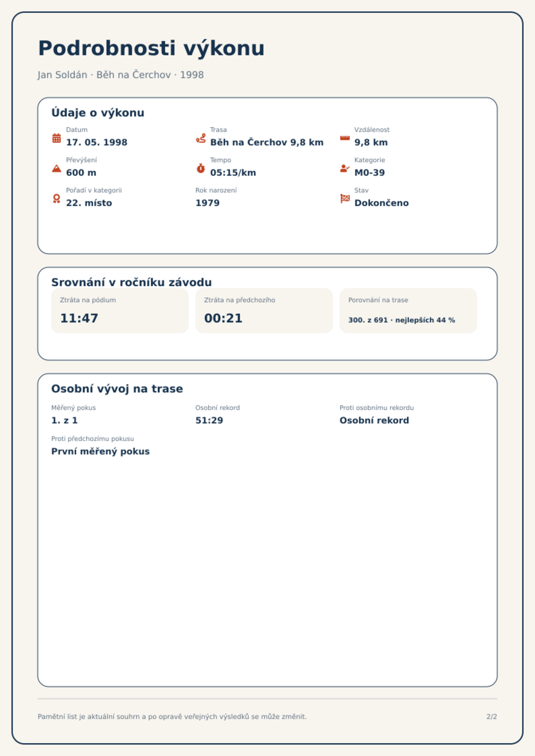Select the Porovnání na trase card
535x756 pixels.
(408, 310)
